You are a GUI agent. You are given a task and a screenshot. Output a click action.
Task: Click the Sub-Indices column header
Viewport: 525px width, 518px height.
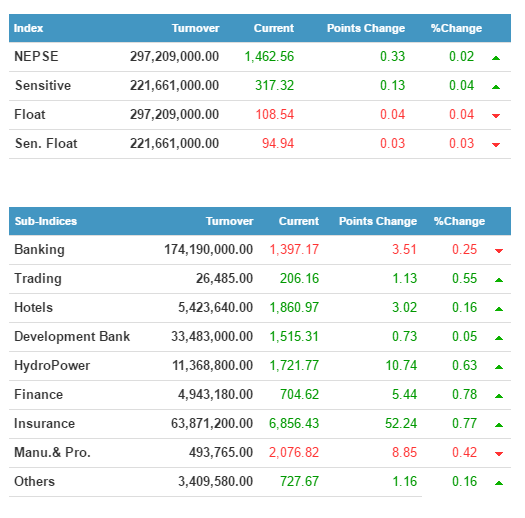[x=46, y=221]
